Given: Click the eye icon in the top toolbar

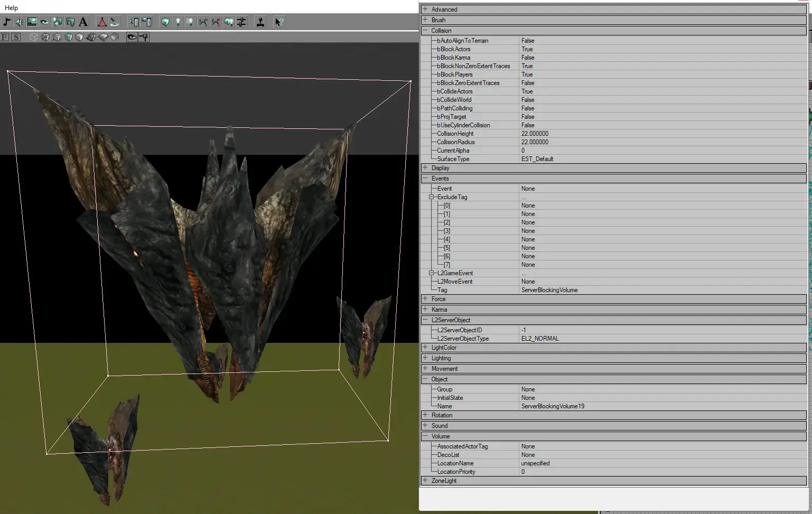Looking at the screenshot, I should pos(45,22).
